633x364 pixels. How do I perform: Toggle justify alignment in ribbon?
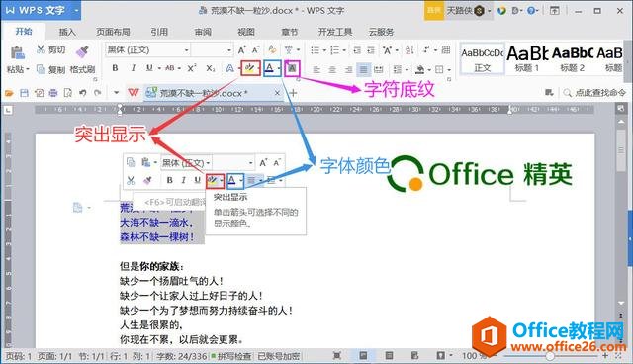click(x=363, y=70)
